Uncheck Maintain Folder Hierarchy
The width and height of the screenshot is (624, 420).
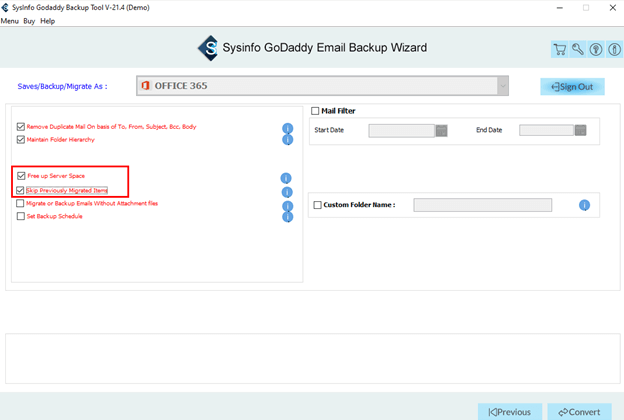click(x=21, y=139)
